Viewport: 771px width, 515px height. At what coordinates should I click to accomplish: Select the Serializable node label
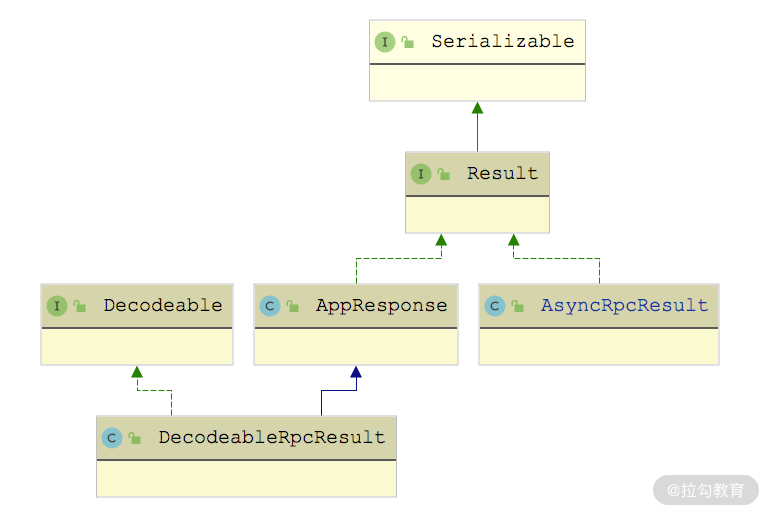pyautogui.click(x=502, y=42)
